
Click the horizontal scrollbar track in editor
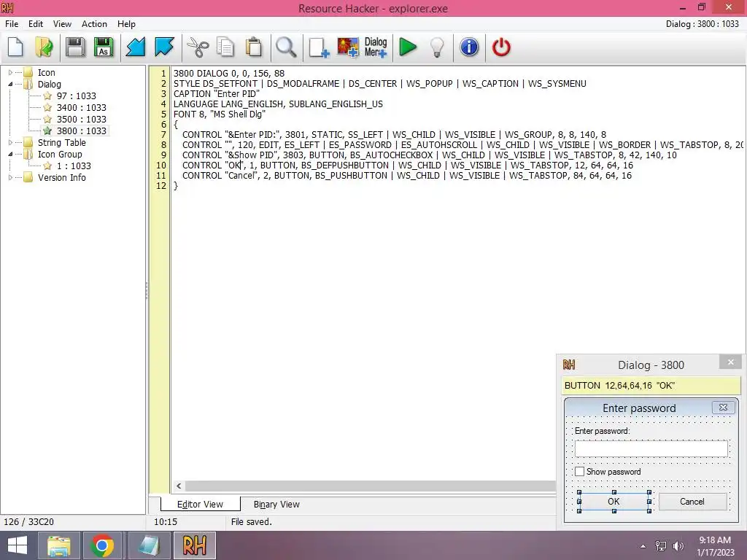click(370, 486)
